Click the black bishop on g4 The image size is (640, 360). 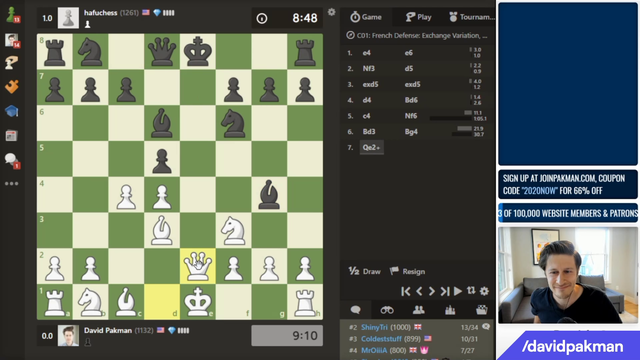click(269, 194)
